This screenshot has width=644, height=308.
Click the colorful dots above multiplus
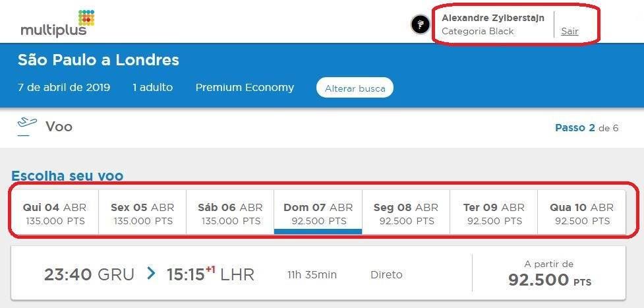pyautogui.click(x=86, y=18)
